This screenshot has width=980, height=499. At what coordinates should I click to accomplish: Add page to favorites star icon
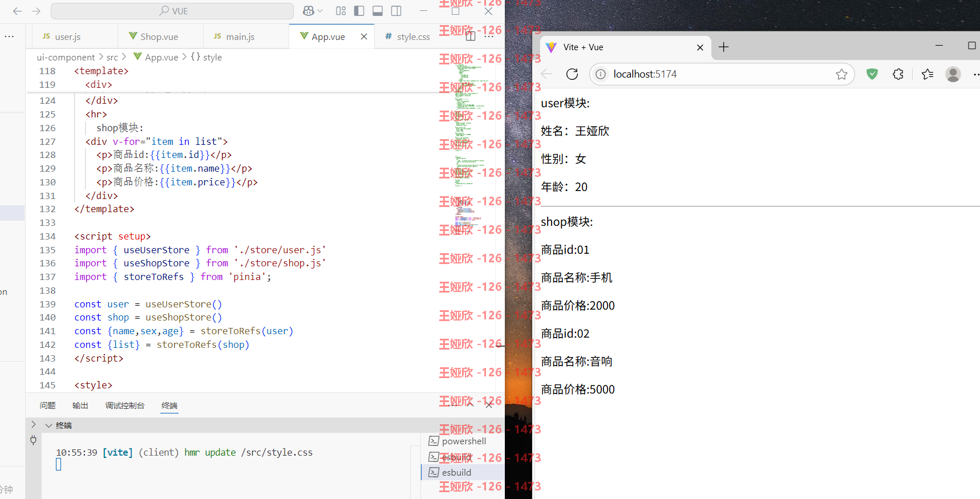(841, 74)
